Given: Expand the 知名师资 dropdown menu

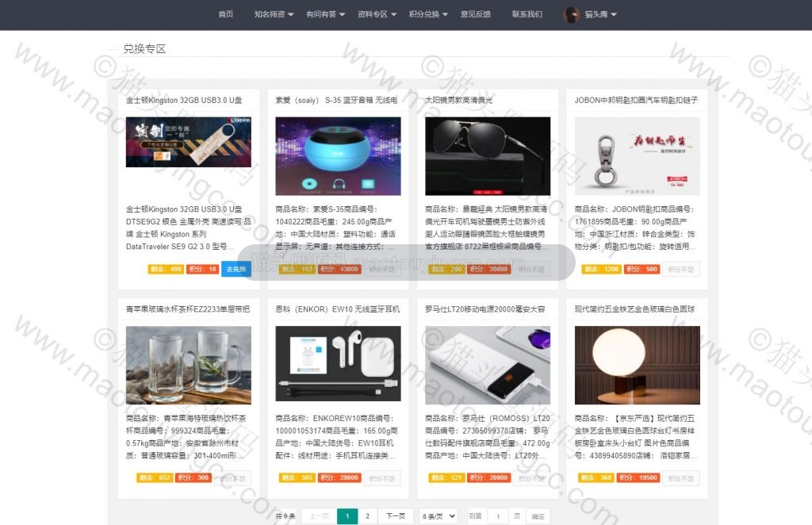Looking at the screenshot, I should (274, 14).
